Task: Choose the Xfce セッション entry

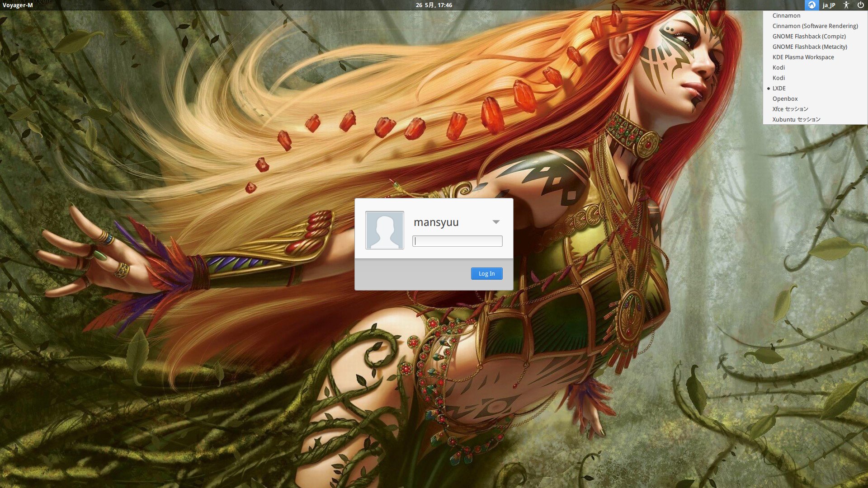Action: coord(790,109)
